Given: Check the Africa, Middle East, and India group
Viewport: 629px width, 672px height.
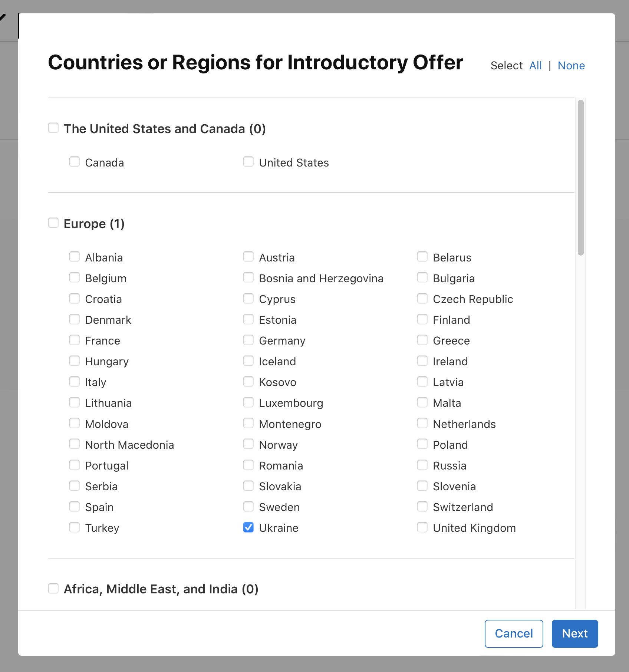Looking at the screenshot, I should (x=53, y=588).
